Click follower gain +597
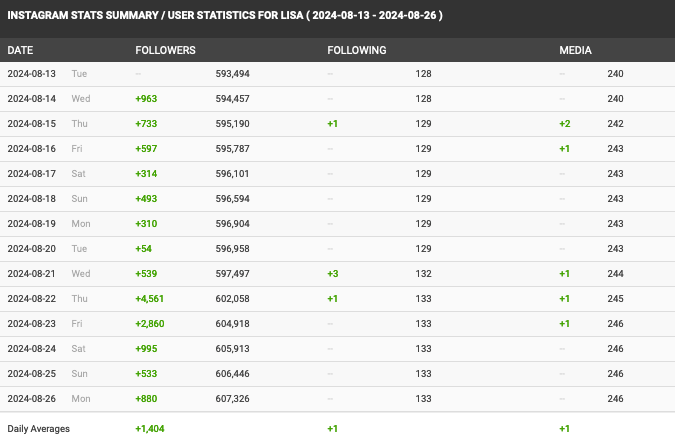 146,149
